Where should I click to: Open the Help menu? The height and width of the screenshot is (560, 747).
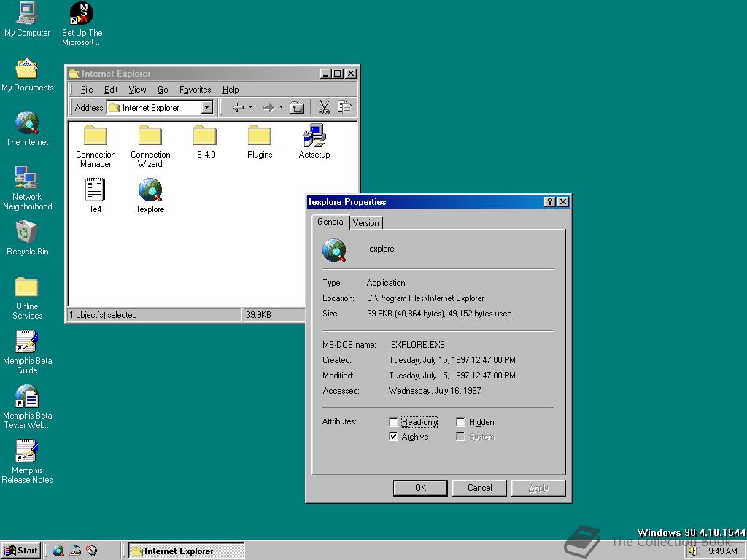click(x=231, y=90)
